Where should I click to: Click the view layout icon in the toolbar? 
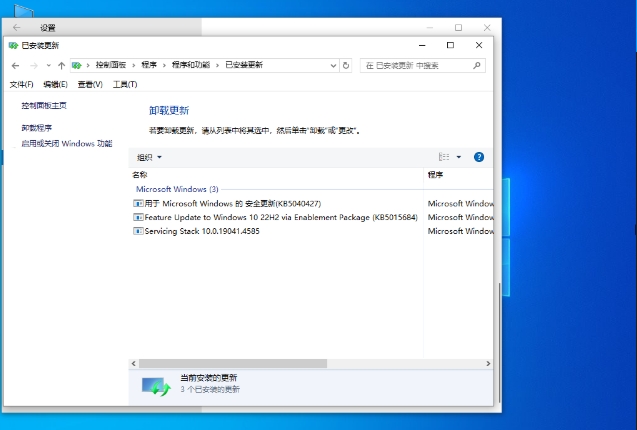[x=445, y=157]
